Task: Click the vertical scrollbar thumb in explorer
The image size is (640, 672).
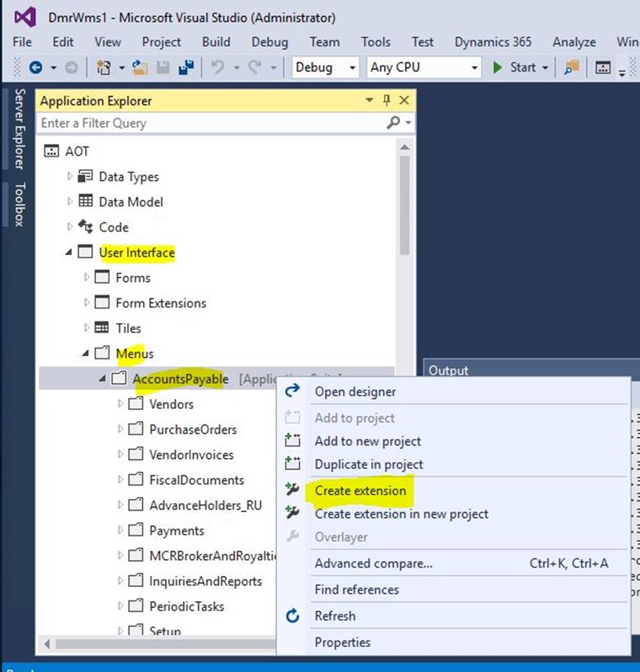Action: click(404, 205)
